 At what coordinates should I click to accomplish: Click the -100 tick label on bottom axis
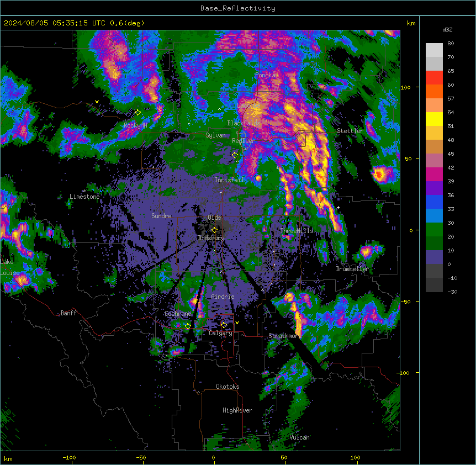(x=69, y=458)
